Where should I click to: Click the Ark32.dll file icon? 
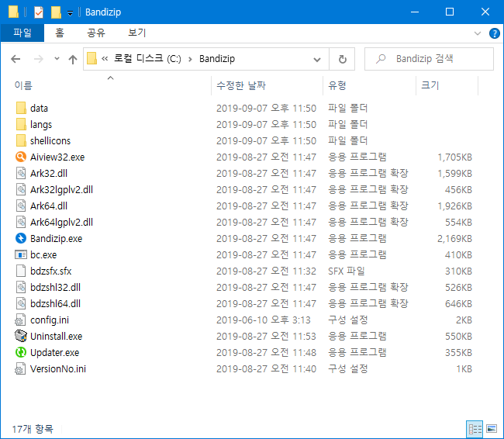[21, 173]
